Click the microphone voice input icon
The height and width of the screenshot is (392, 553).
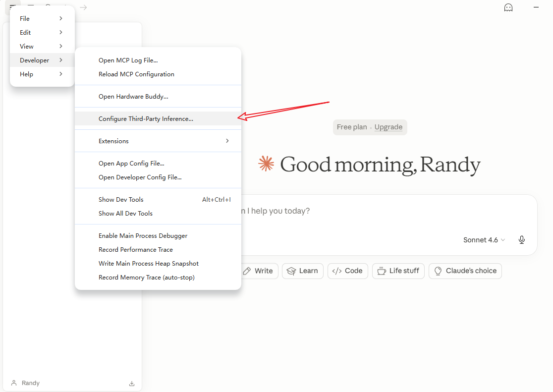[x=522, y=240]
